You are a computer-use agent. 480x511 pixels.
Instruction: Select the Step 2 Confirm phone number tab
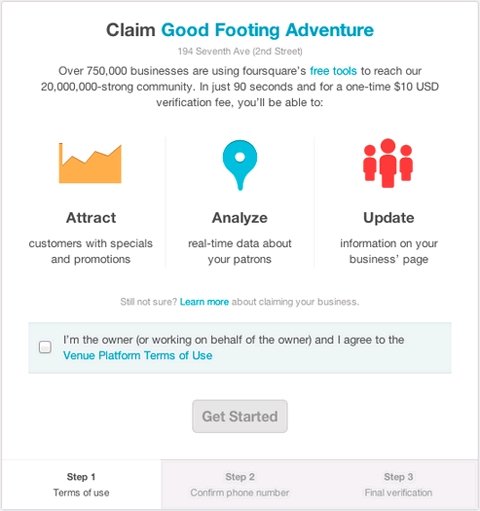coord(240,484)
